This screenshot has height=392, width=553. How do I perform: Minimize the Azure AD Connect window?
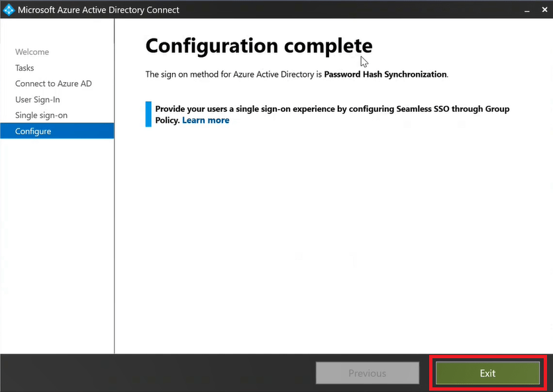(x=527, y=10)
